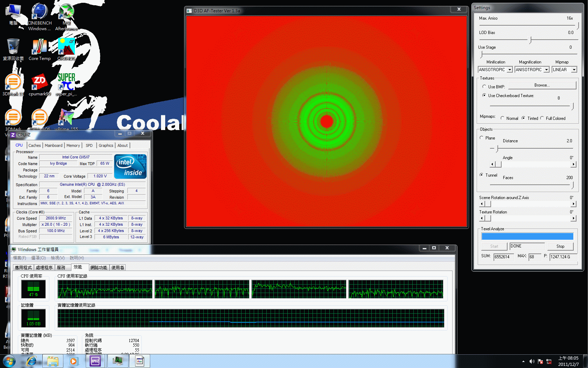The image size is (588, 368).
Task: Open the Magnification filter dropdown
Action: coord(546,70)
